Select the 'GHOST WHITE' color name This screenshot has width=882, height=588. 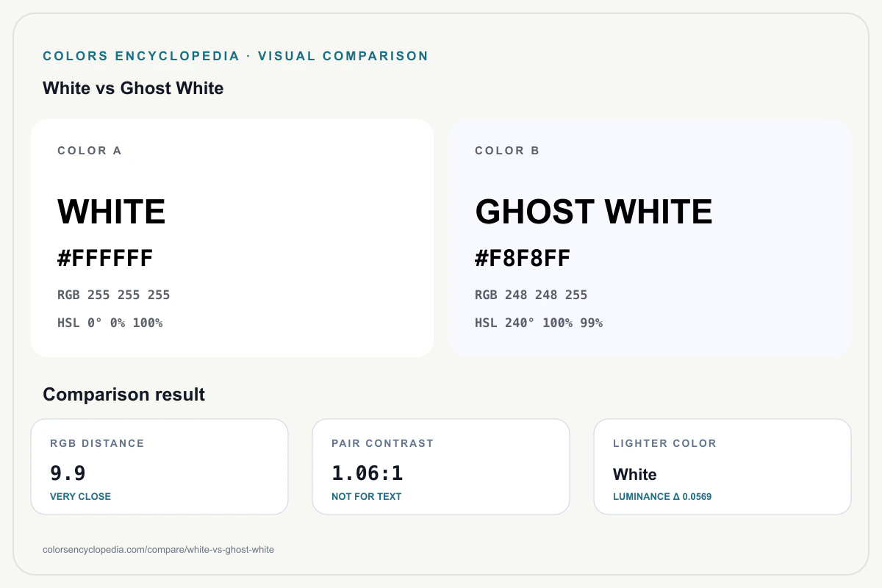click(x=594, y=212)
